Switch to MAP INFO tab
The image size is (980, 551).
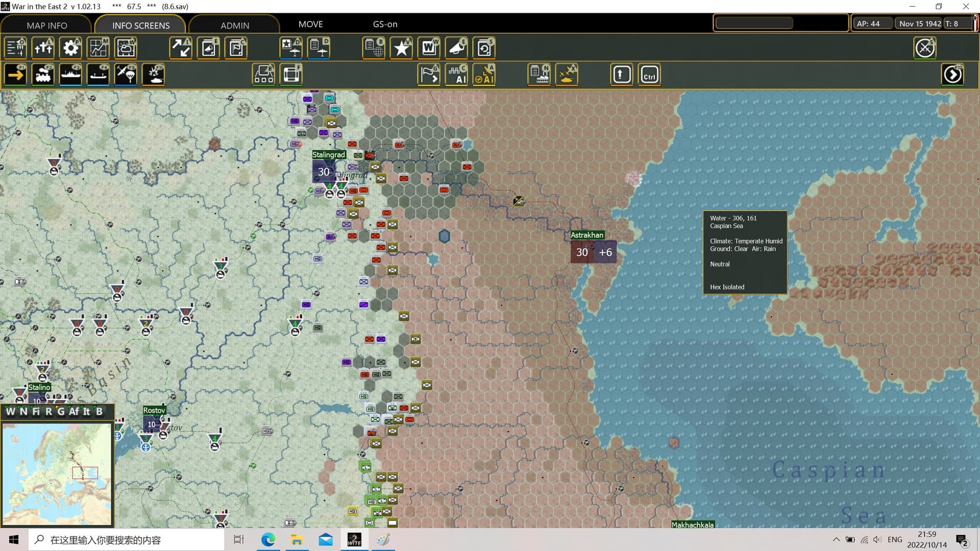point(46,25)
